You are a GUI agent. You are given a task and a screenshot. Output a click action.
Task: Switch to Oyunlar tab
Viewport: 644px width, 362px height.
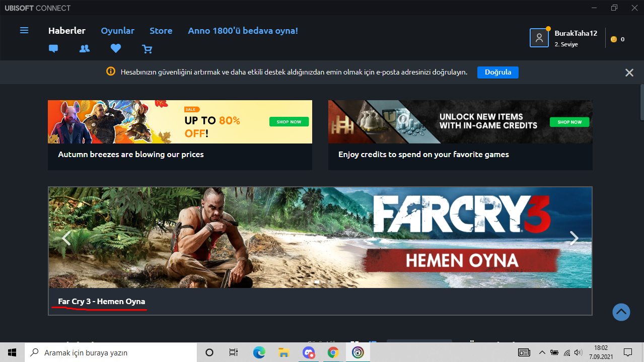point(118,31)
